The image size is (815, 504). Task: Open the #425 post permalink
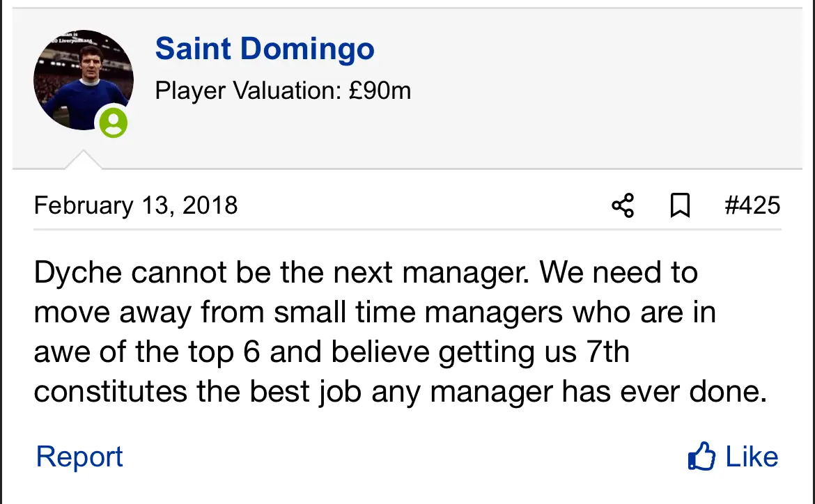(x=752, y=206)
